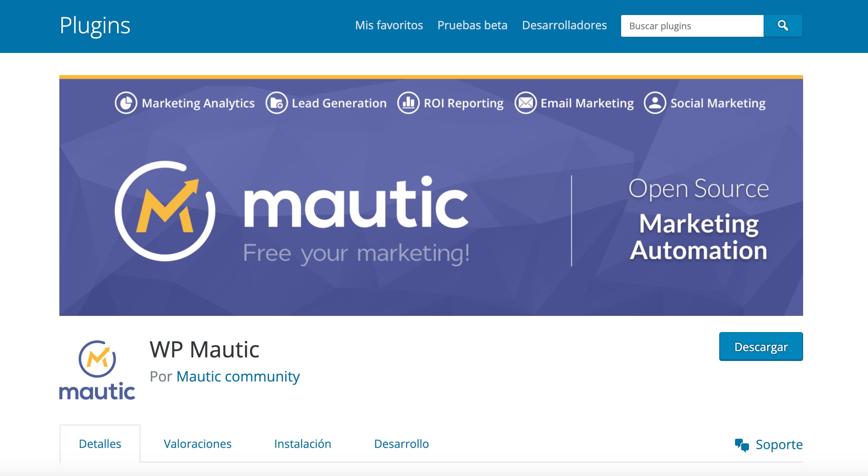The image size is (868, 476).
Task: Switch to the Desarrollo tab
Action: point(402,444)
